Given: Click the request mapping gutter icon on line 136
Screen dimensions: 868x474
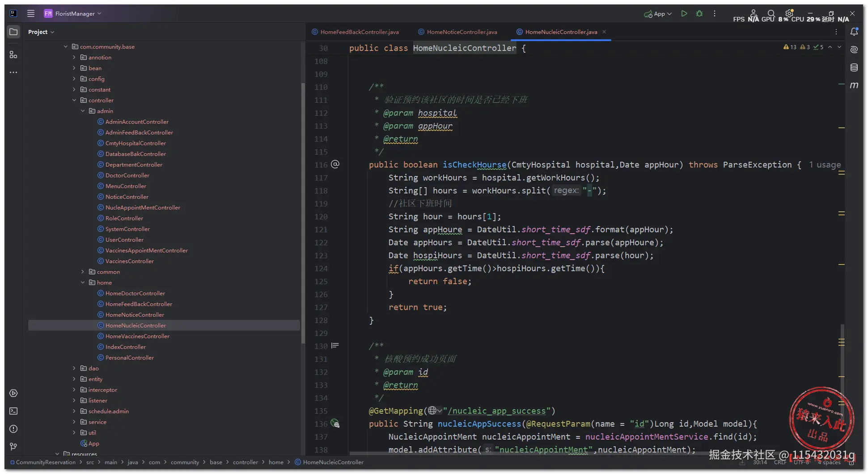Looking at the screenshot, I should coord(335,424).
